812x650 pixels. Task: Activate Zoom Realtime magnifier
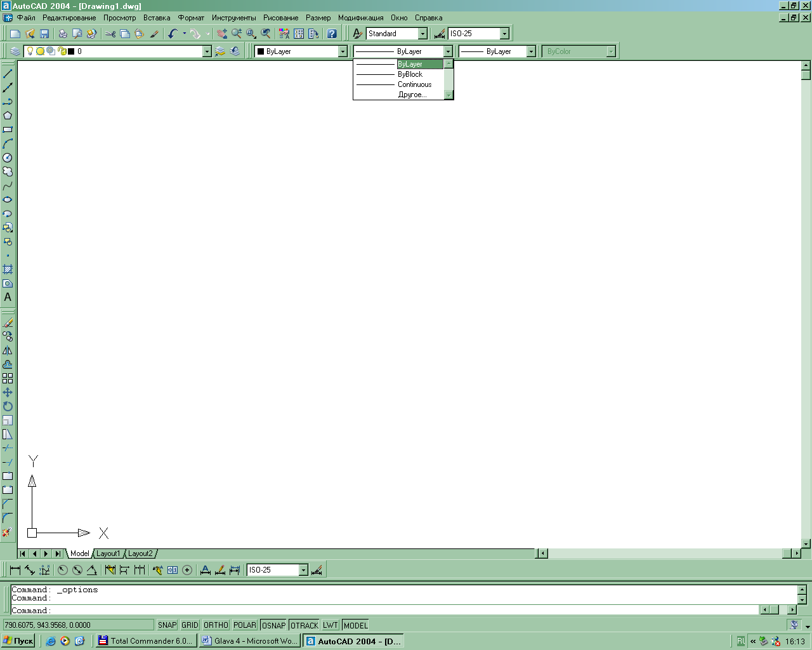tap(236, 34)
